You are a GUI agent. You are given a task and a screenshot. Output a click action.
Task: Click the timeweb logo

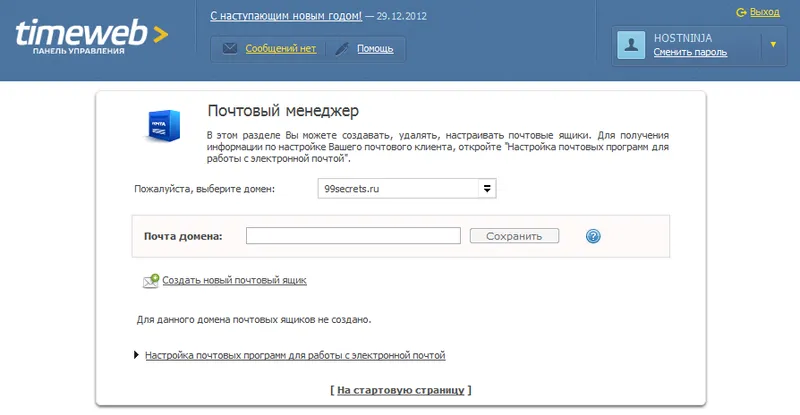(92, 36)
